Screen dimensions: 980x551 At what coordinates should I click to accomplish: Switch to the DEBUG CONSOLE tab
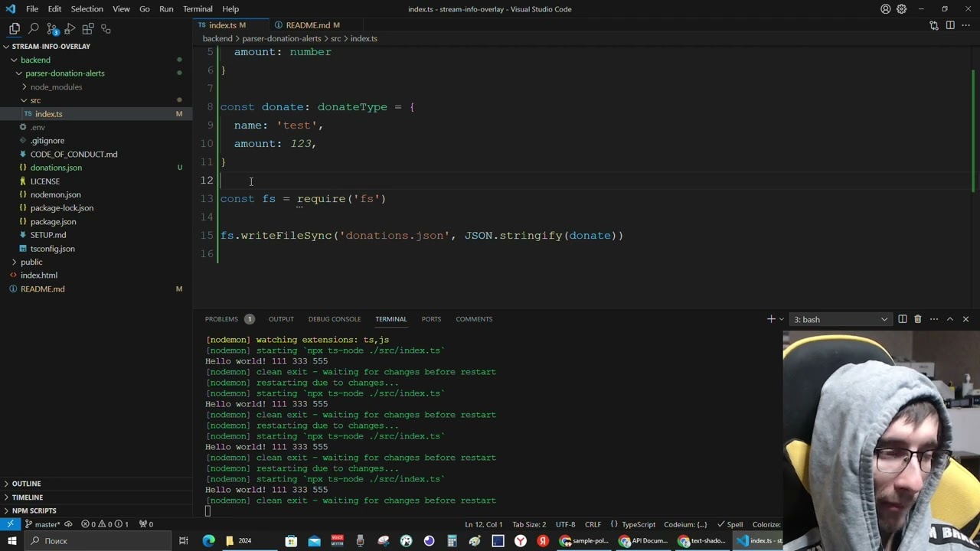pyautogui.click(x=335, y=319)
